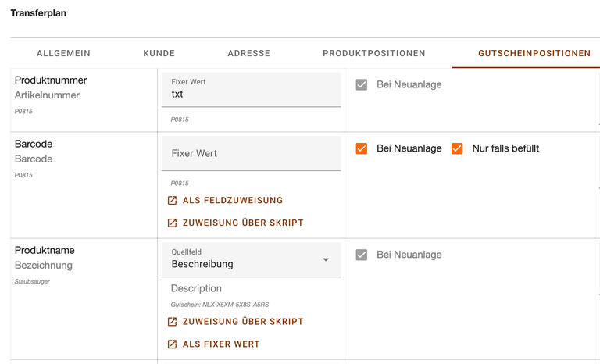Viewport: 600px width, 364px height.
Task: Toggle the Nur falls befüllt checkbox
Action: click(457, 148)
